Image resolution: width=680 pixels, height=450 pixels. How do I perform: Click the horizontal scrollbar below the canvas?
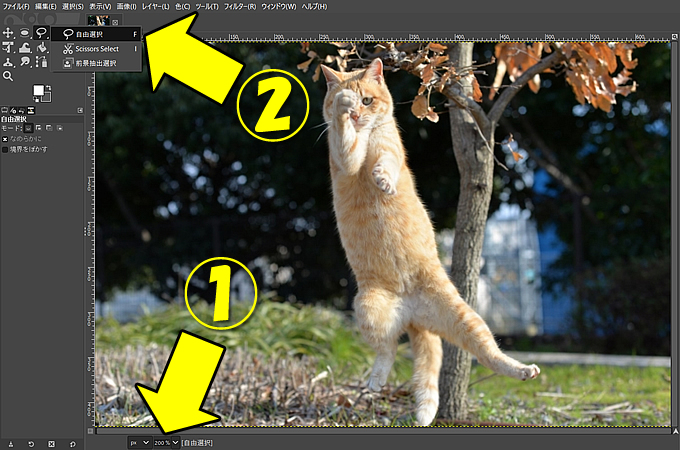pyautogui.click(x=383, y=431)
